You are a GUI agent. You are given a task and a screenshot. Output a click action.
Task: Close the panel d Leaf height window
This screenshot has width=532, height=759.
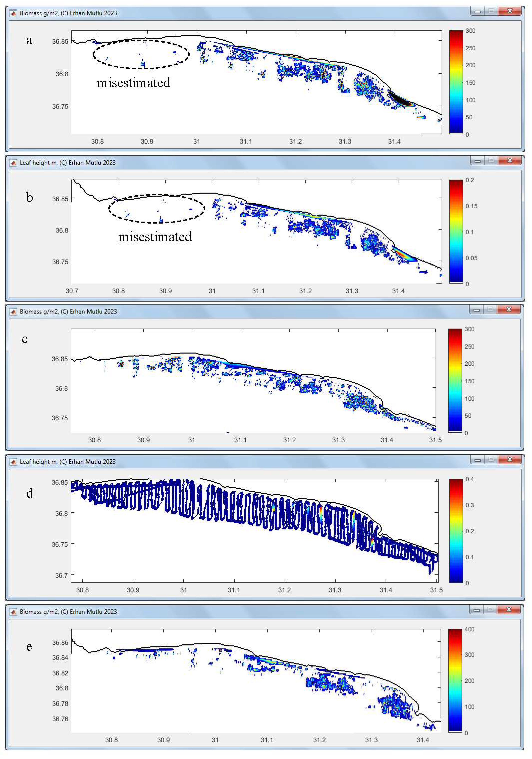(510, 460)
